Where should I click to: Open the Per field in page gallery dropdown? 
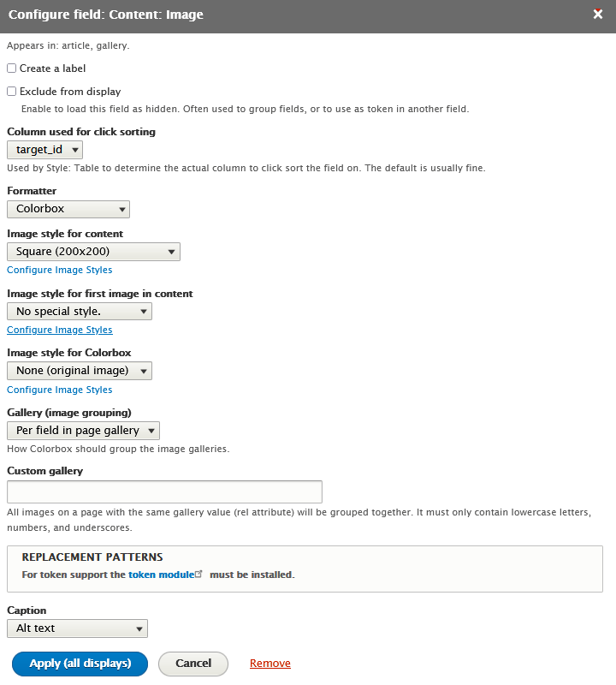click(x=83, y=431)
